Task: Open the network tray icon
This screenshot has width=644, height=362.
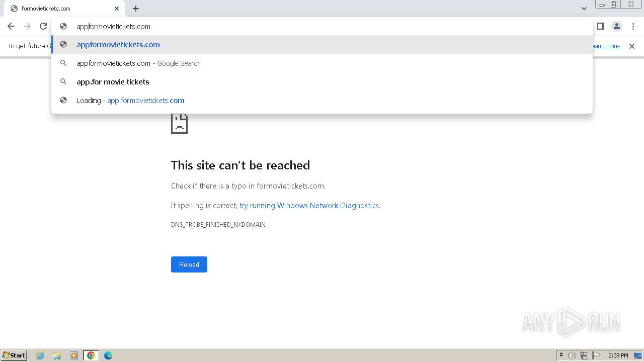Action: click(x=584, y=355)
